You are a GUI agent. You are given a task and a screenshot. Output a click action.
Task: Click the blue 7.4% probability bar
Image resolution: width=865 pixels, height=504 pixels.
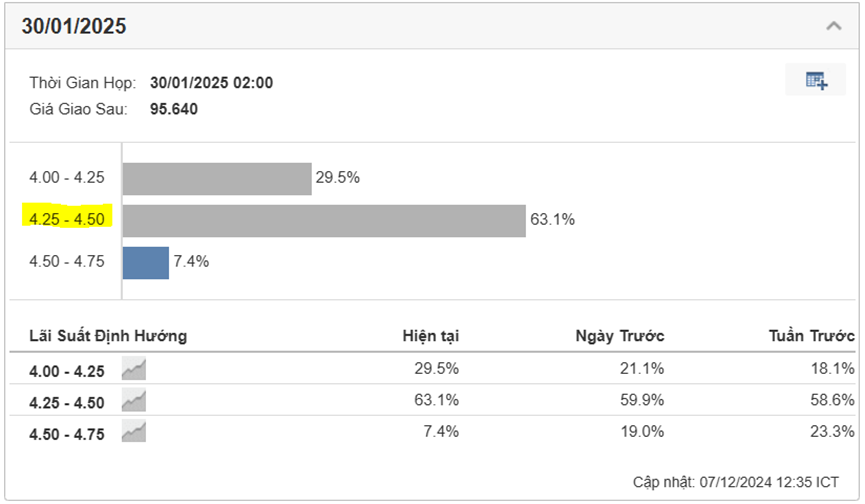(146, 262)
